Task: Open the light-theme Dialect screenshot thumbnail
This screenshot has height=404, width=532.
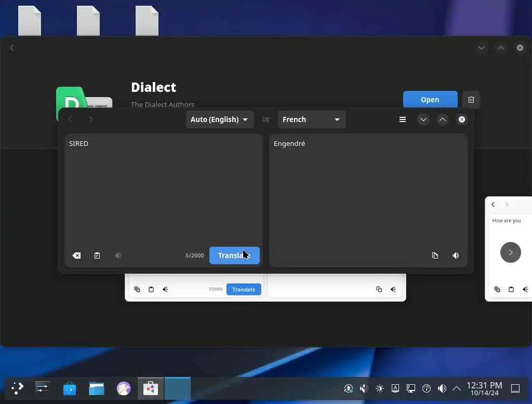Action: click(x=265, y=288)
